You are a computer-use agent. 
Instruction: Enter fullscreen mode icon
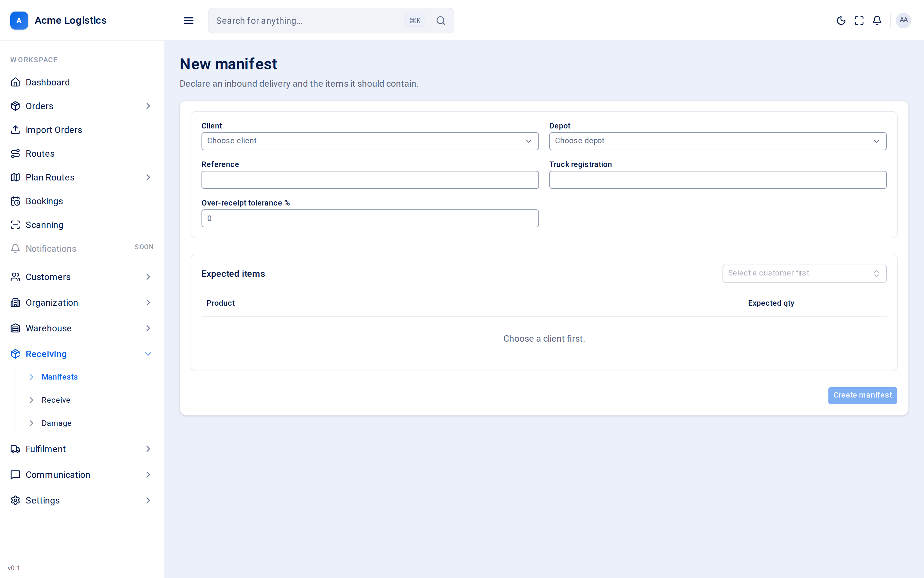(859, 21)
